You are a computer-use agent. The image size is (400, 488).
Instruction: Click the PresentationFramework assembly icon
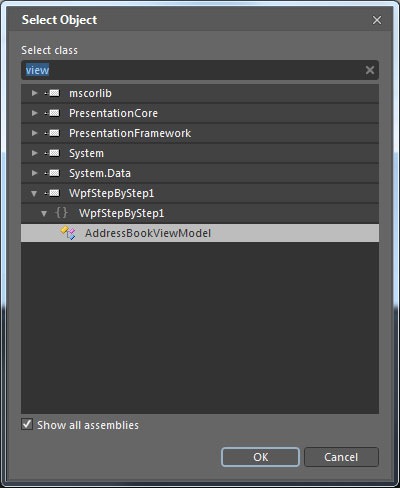(53, 133)
